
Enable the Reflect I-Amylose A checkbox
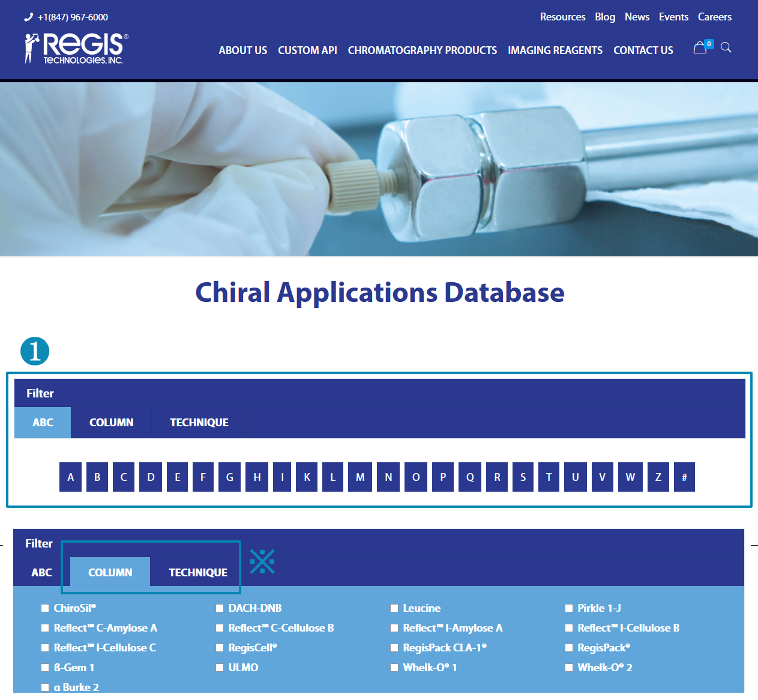pyautogui.click(x=394, y=628)
